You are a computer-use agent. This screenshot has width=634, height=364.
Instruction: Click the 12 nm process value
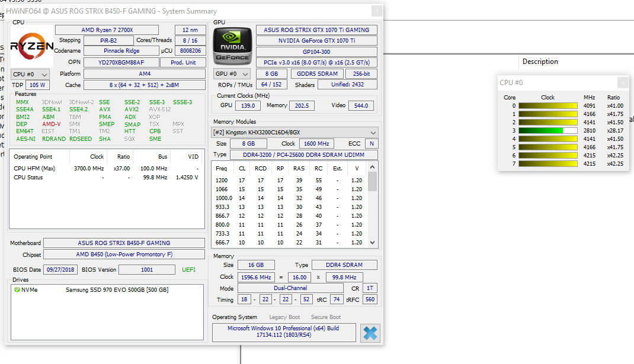190,30
